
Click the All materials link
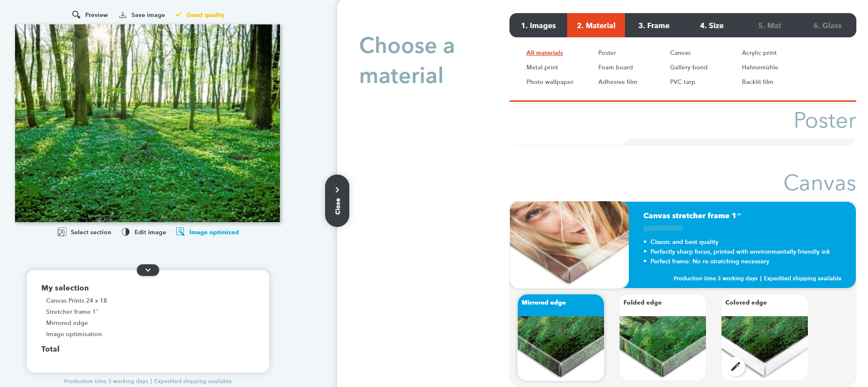(x=544, y=53)
